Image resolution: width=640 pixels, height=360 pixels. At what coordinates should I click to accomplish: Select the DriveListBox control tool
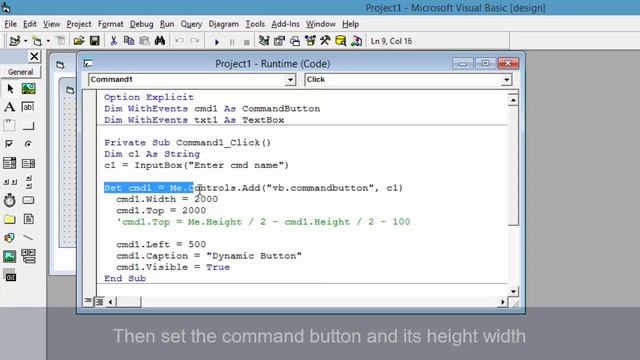[28, 200]
